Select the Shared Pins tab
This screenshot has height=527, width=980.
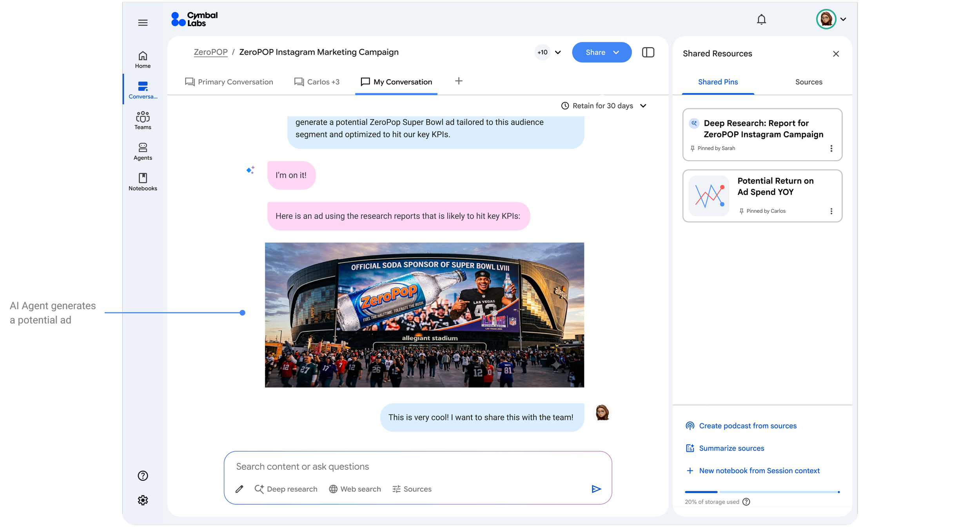[718, 82]
